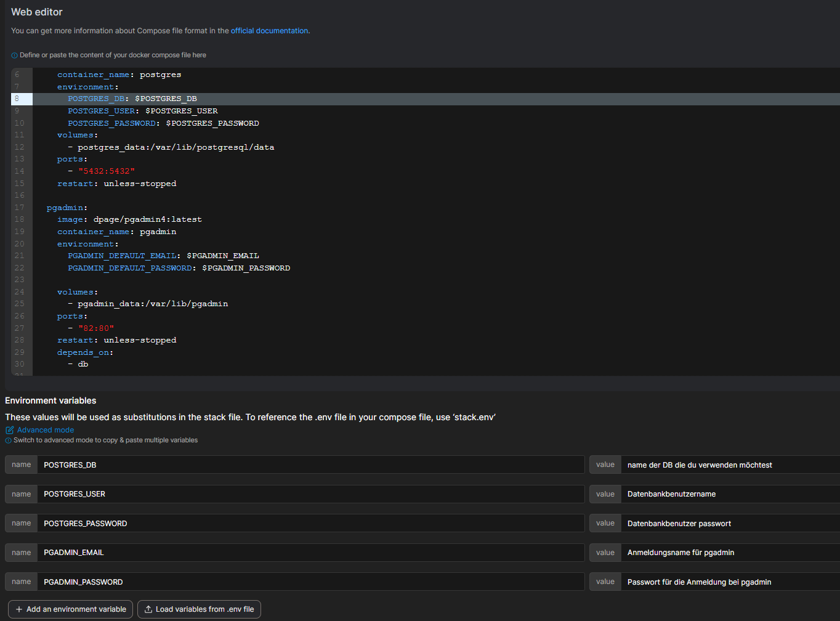Click value field containing Datenbankbenutzername
This screenshot has width=840, height=621.
pyautogui.click(x=730, y=494)
